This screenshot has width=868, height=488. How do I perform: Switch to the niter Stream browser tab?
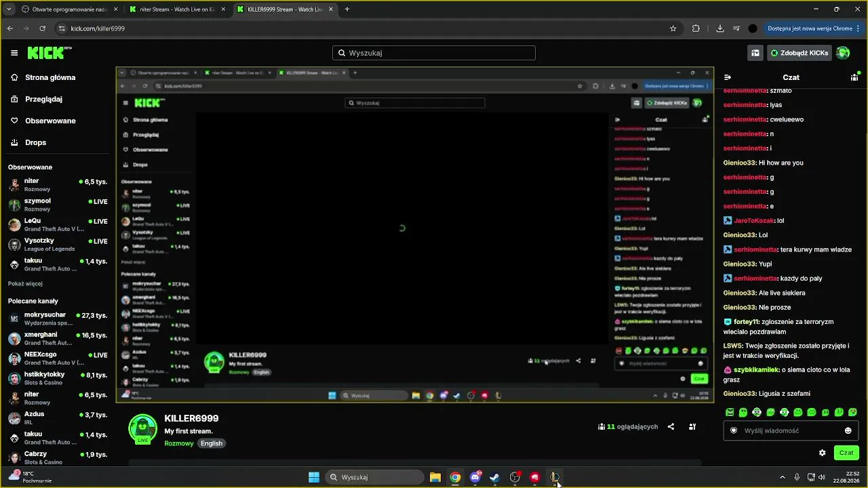pyautogui.click(x=178, y=9)
